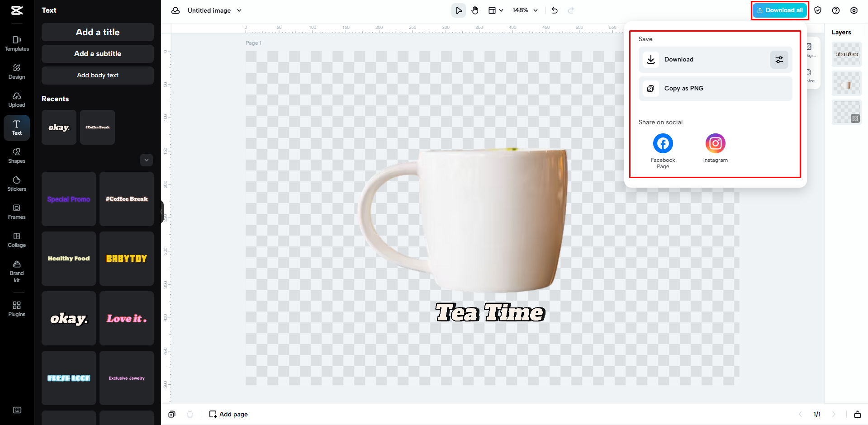
Task: Select the Tea Time layer thumbnail
Action: click(846, 54)
